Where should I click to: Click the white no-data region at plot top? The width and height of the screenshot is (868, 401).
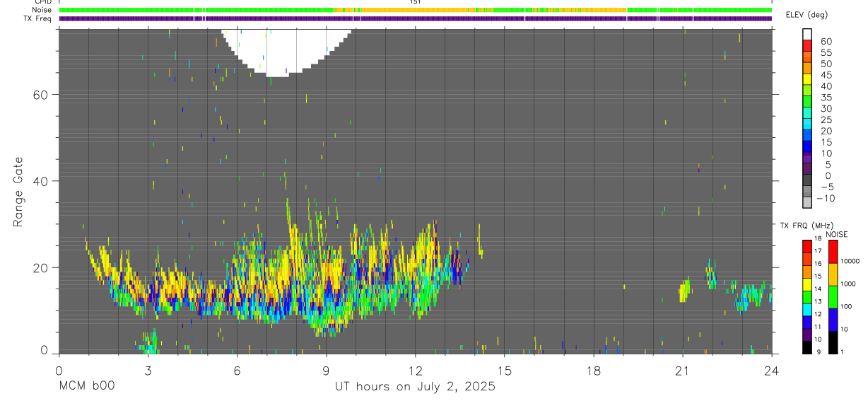(286, 50)
